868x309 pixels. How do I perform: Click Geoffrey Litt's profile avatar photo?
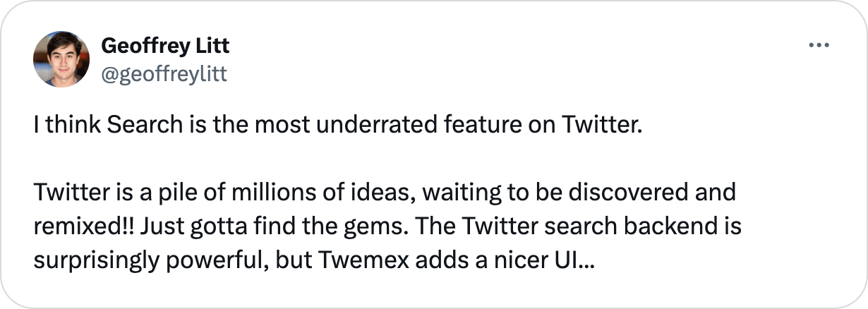(x=61, y=59)
